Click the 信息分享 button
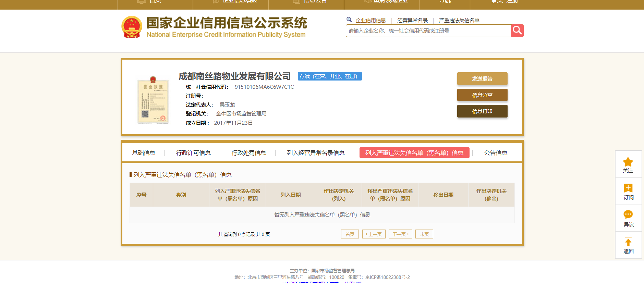The width and height of the screenshot is (644, 283). click(x=482, y=95)
